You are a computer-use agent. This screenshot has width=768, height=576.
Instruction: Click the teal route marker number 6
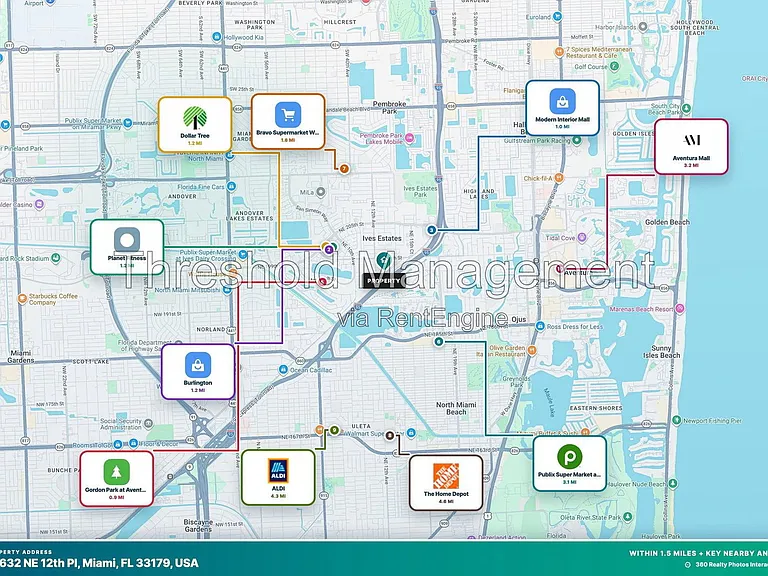pos(439,342)
